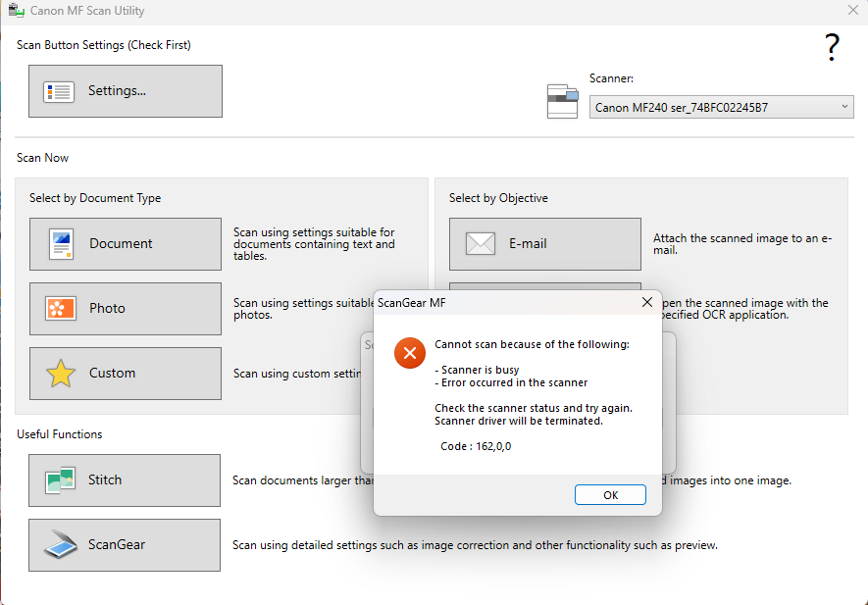The height and width of the screenshot is (605, 868).
Task: Click the red error icon in dialog
Action: 409,353
